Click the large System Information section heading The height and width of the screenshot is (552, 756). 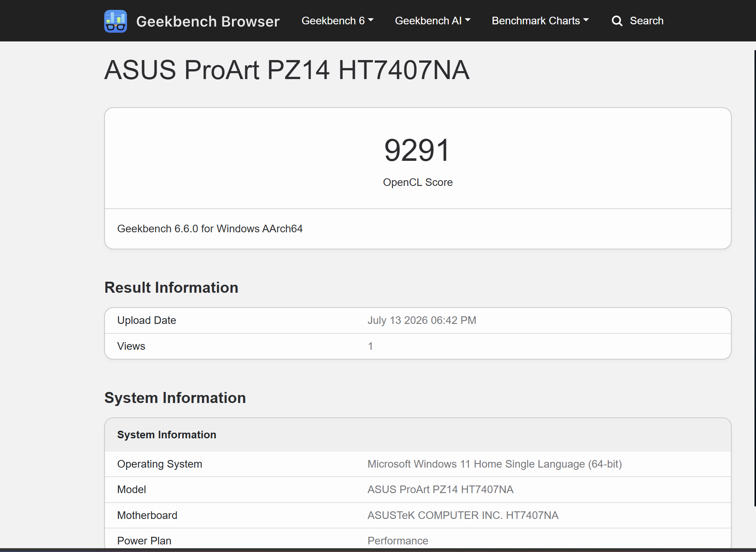click(175, 398)
